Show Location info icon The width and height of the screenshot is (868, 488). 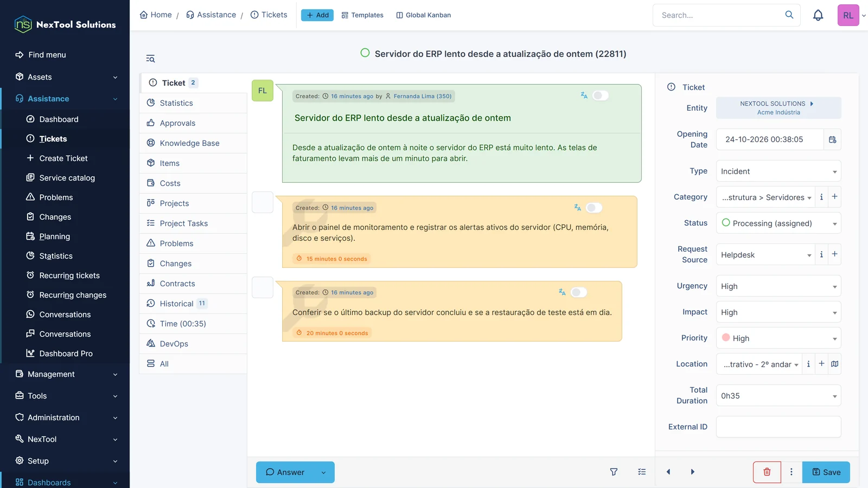click(808, 364)
